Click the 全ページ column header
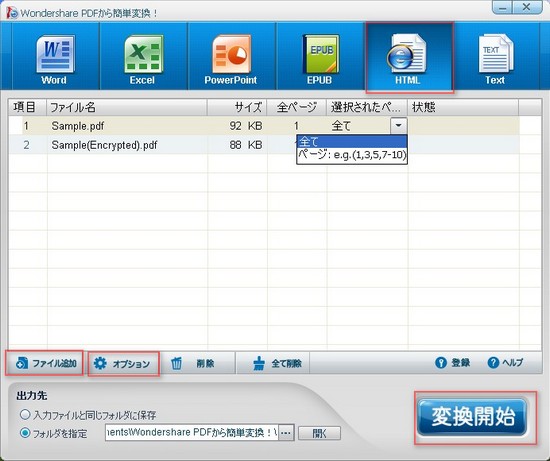 (297, 107)
